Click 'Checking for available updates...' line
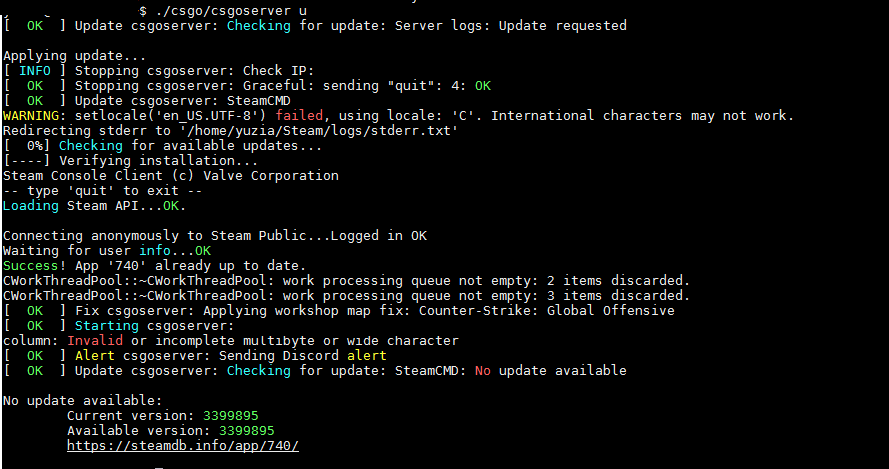This screenshot has height=469, width=889. [x=162, y=146]
